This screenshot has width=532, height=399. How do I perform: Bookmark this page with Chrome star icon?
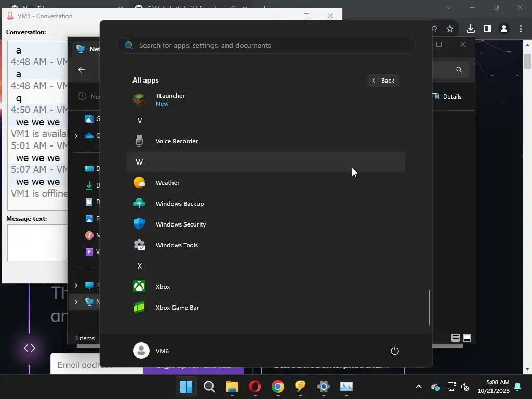pos(450,29)
